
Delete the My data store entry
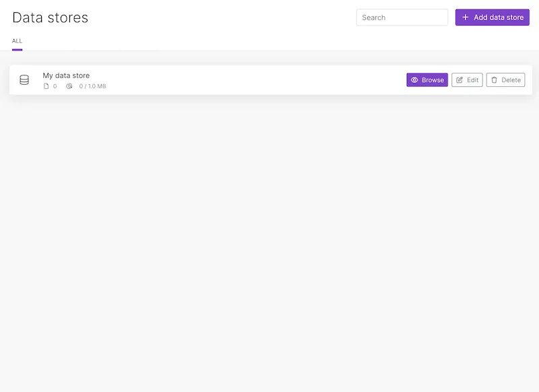(x=505, y=79)
